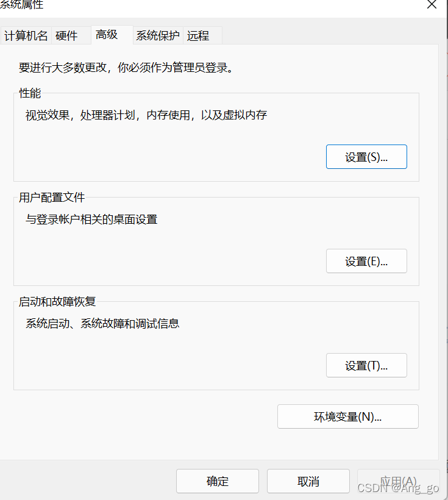
Task: Edit environment variables with 环境变量 button
Action: 347,416
